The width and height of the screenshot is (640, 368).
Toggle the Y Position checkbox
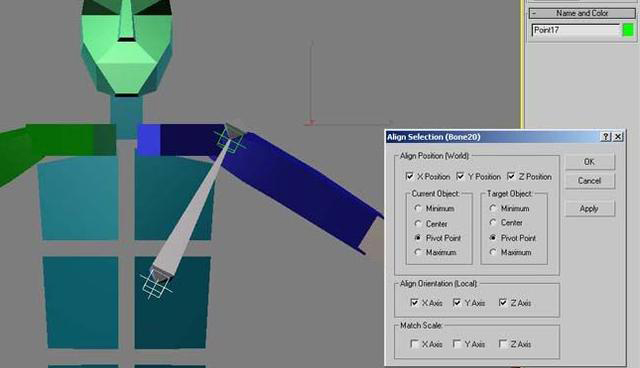460,176
